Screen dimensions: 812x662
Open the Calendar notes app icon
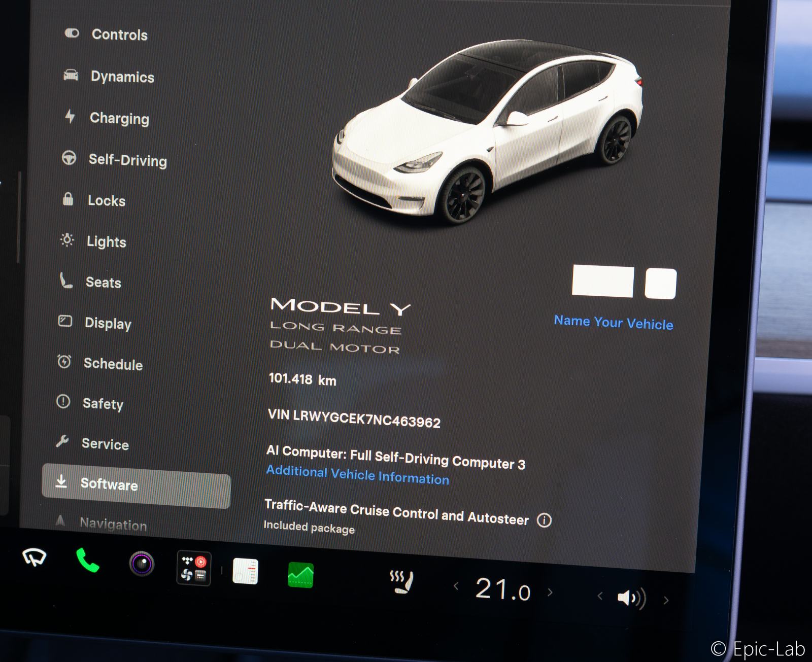click(245, 572)
